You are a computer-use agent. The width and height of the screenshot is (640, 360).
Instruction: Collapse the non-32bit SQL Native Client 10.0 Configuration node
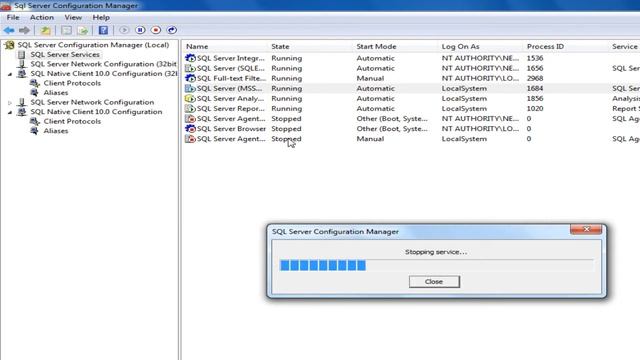[10, 112]
